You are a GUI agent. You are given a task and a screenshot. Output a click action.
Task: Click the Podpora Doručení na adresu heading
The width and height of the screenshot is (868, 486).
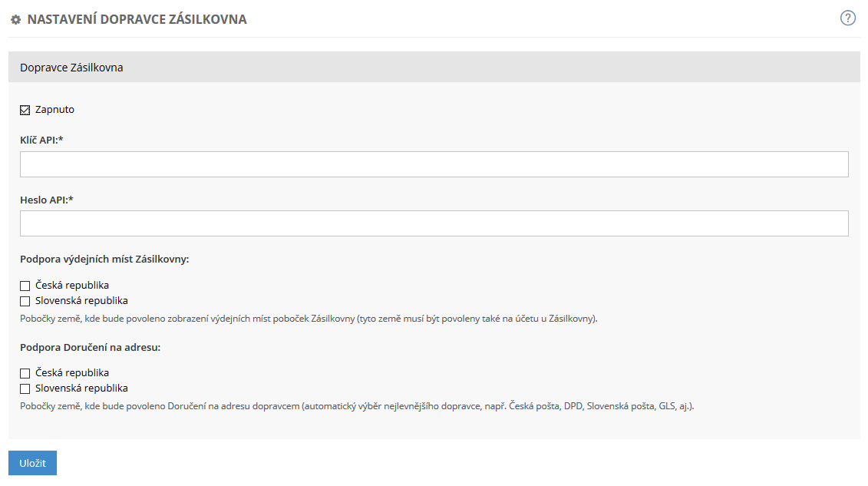coord(91,348)
